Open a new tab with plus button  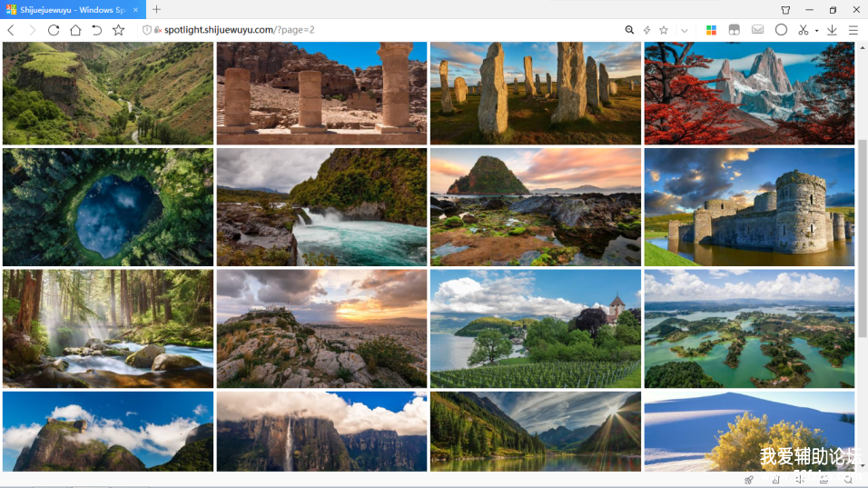156,9
